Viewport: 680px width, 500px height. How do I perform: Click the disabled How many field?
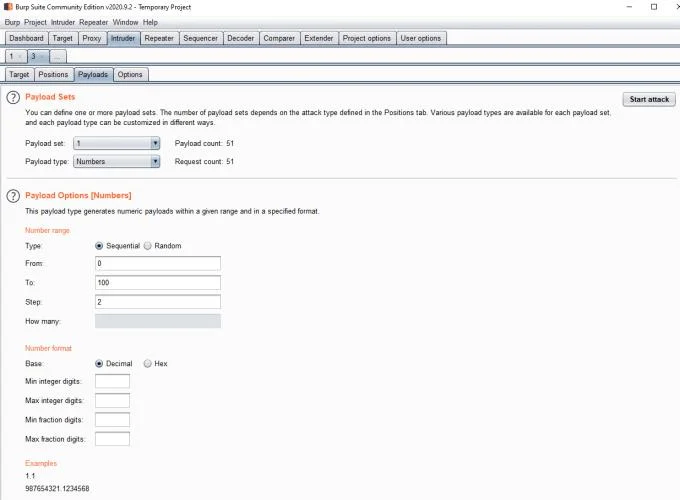[x=158, y=321]
